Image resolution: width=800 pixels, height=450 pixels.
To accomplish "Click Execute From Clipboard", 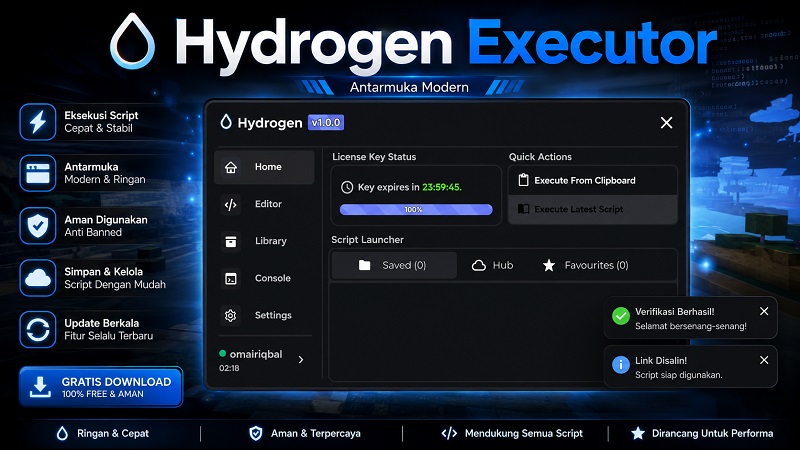I will click(x=593, y=180).
